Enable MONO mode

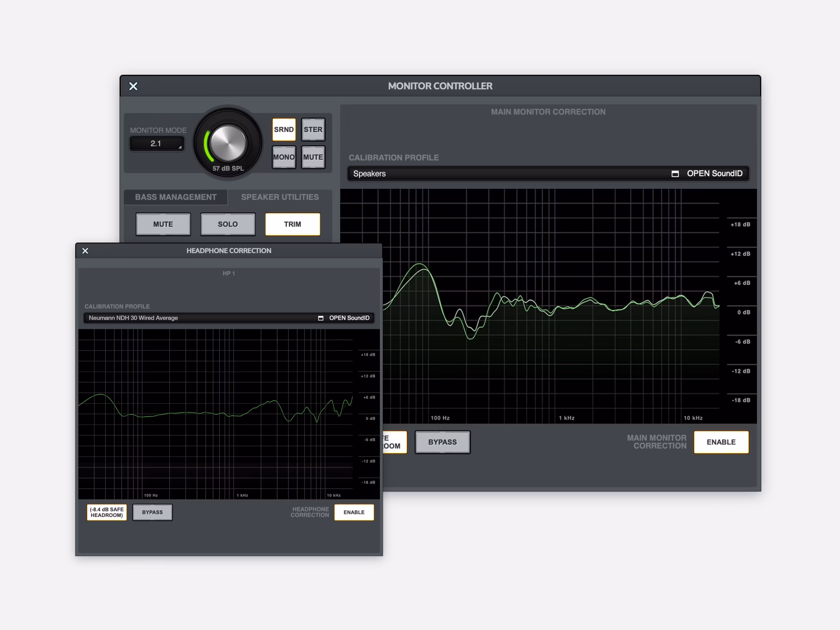pyautogui.click(x=284, y=157)
